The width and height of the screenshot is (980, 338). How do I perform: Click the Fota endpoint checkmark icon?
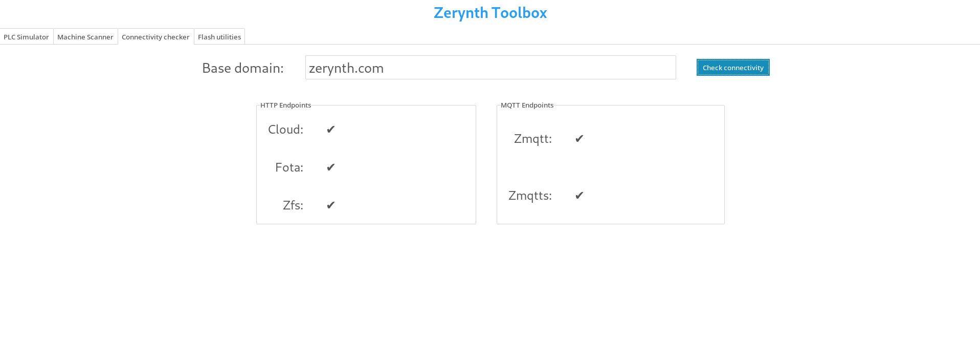331,167
